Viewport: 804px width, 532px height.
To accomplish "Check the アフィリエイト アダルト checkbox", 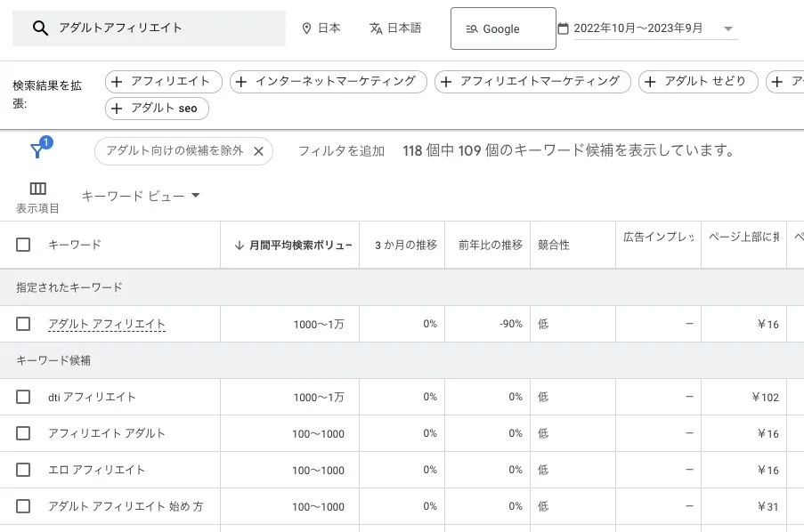I will click(x=23, y=433).
